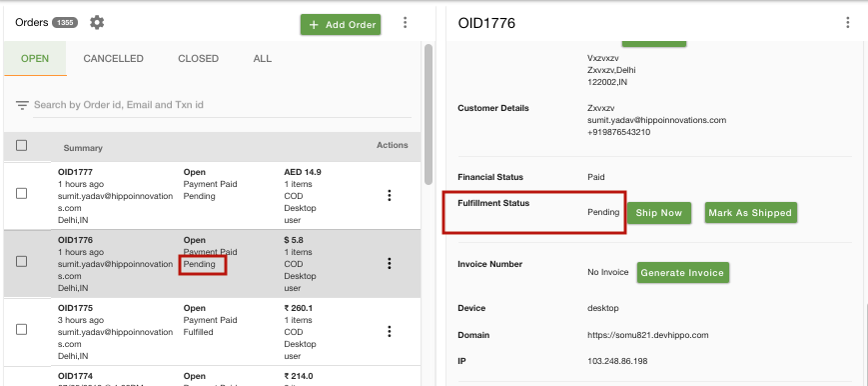The image size is (868, 386).
Task: Click the Ship Now button
Action: point(659,213)
